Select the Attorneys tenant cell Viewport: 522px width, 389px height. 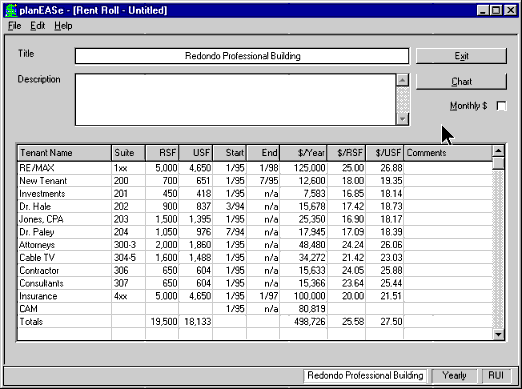[64, 245]
